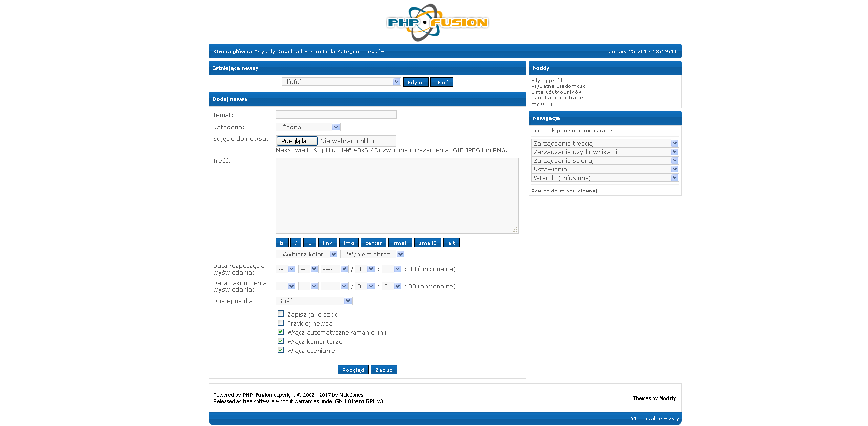Open Edytuj profil link

[547, 80]
